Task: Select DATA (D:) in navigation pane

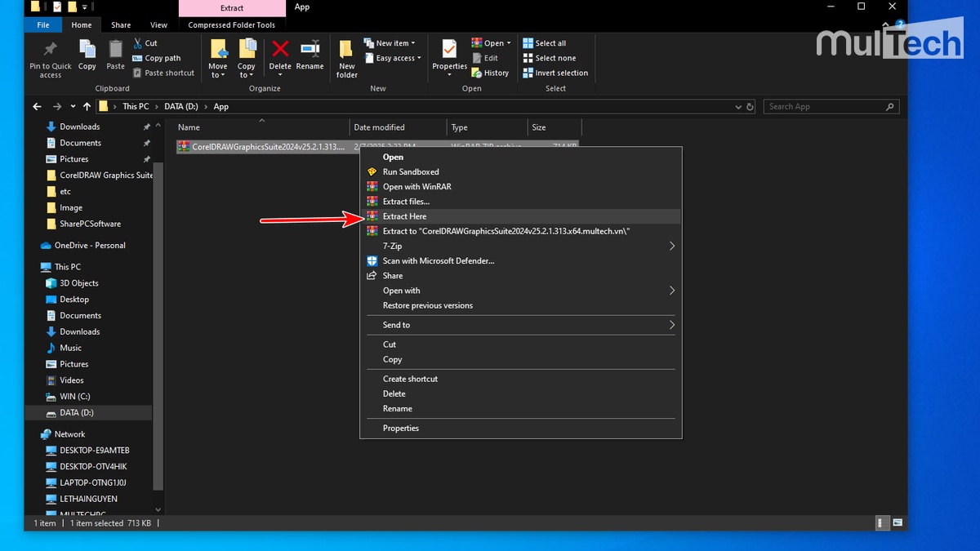Action: [x=77, y=412]
